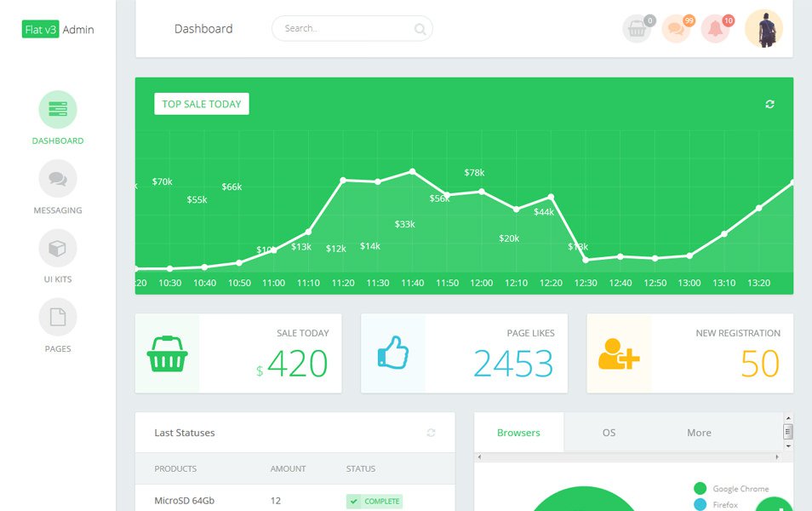The height and width of the screenshot is (511, 812).
Task: Open the Dashboard sidebar icon
Action: point(58,109)
